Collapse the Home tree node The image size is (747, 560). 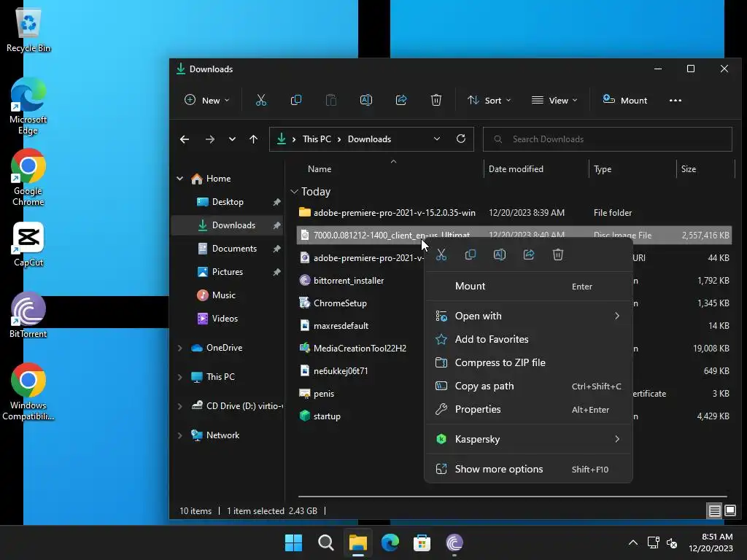coord(179,179)
